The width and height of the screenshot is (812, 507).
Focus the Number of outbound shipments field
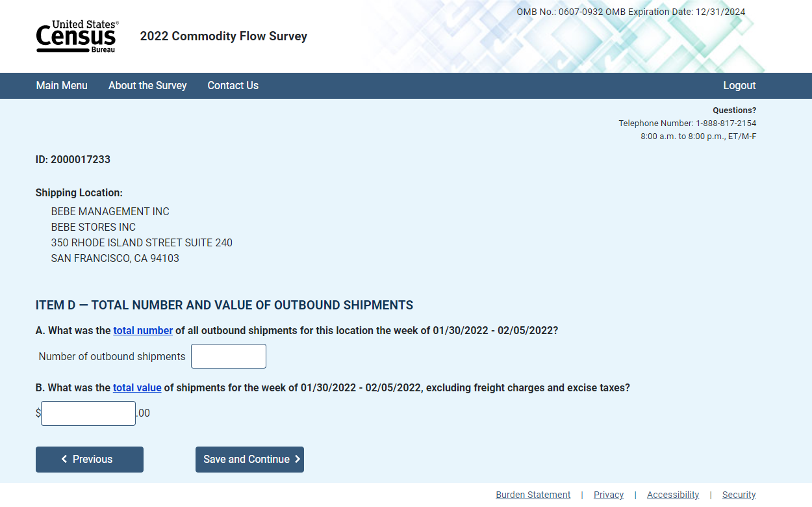pyautogui.click(x=229, y=356)
